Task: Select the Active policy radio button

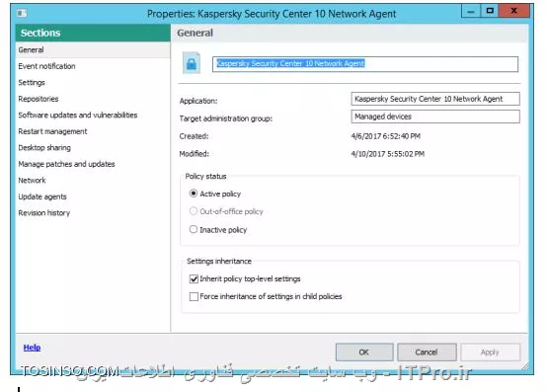Action: click(x=194, y=194)
